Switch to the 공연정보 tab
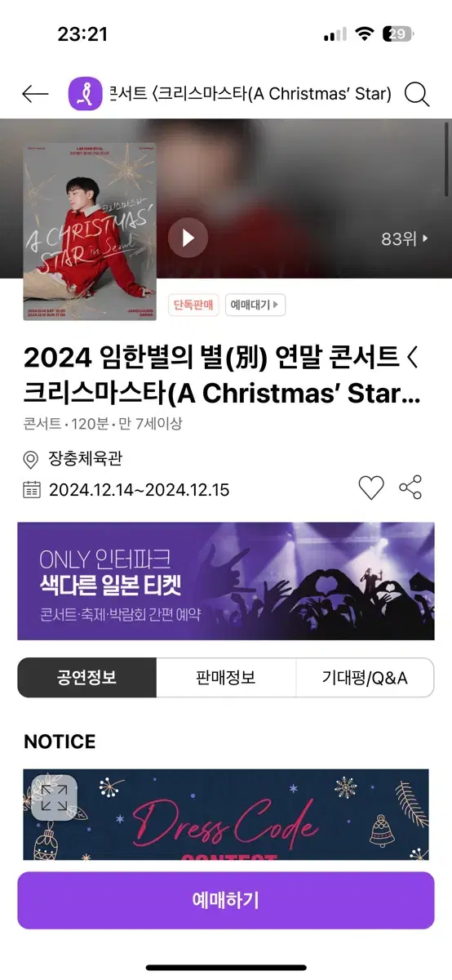 tap(87, 678)
